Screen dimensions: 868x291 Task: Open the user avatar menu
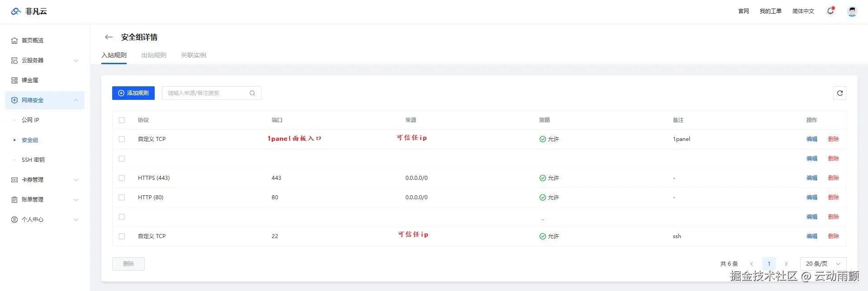coord(852,11)
